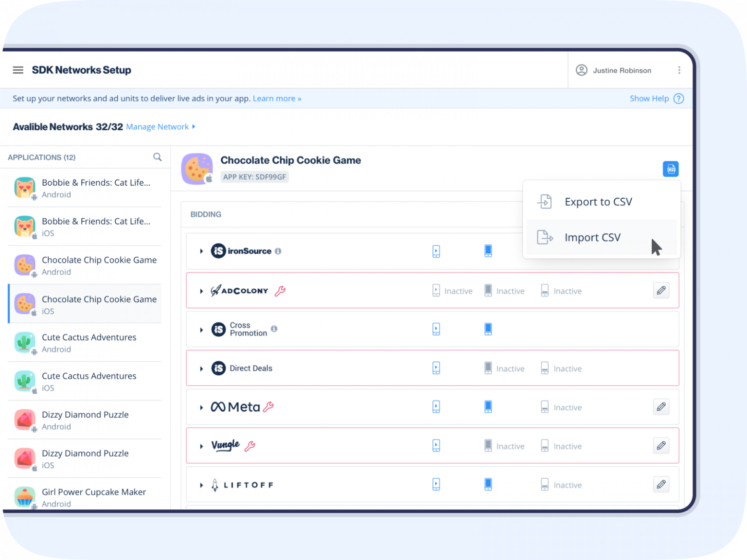Image resolution: width=747 pixels, height=560 pixels.
Task: Click the edit pencil for Meta
Action: [x=661, y=407]
